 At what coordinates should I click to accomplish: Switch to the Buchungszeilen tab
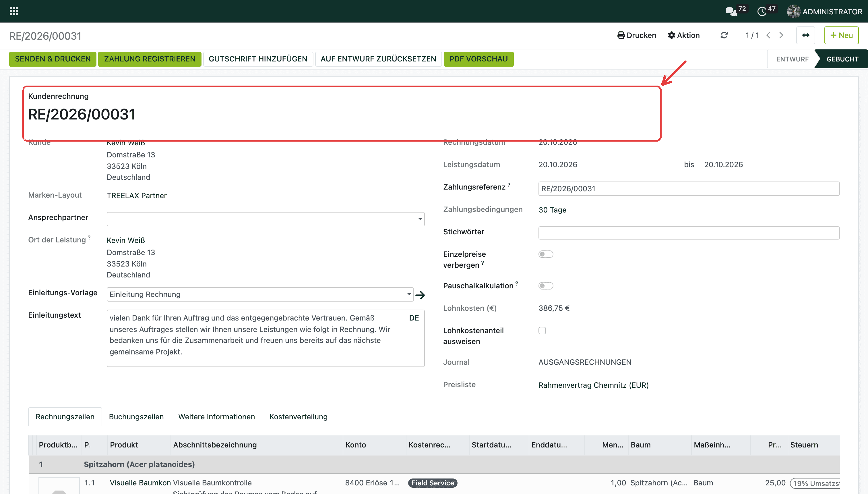point(136,417)
